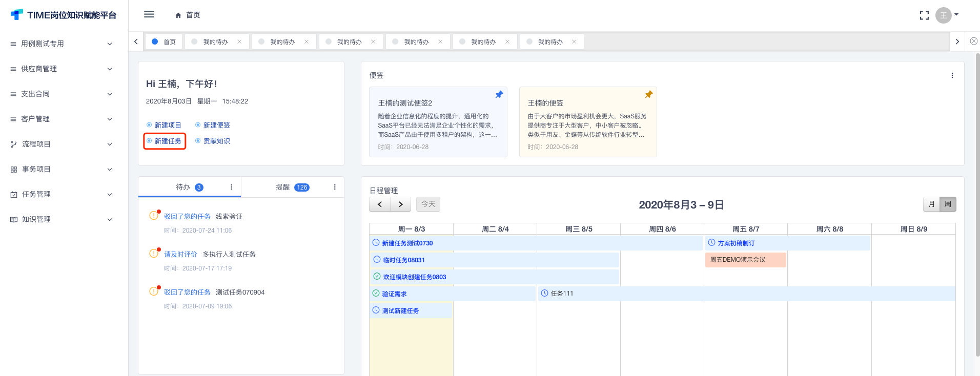Viewport: 980px width, 376px height.
Task: Close the last 我的待办 tab
Action: [574, 42]
